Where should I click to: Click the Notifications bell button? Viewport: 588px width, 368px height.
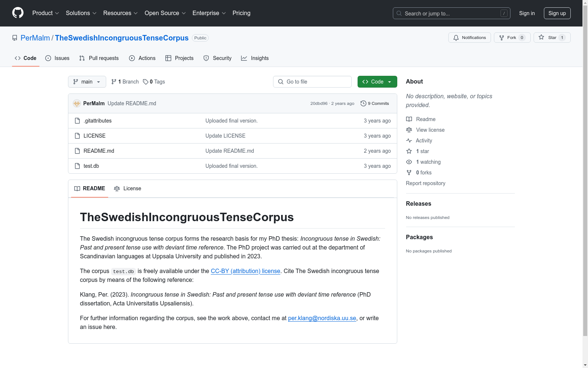click(x=469, y=38)
